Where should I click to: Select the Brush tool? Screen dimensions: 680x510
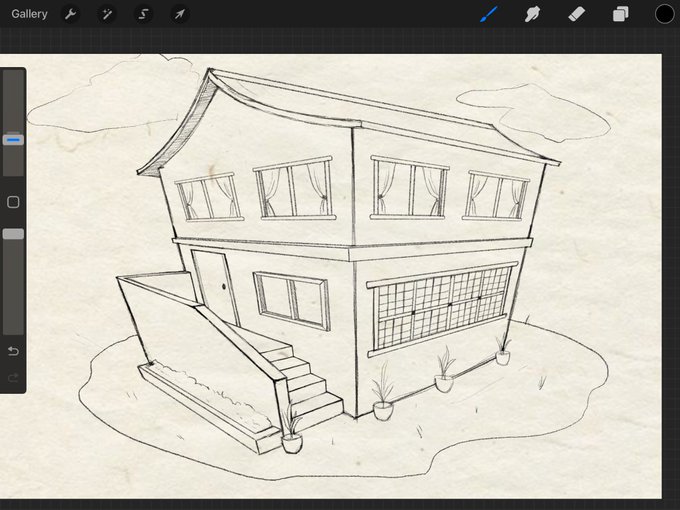(489, 14)
